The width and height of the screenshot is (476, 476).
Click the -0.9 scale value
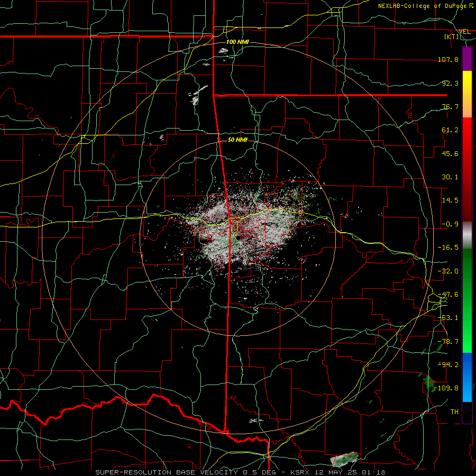pyautogui.click(x=450, y=224)
